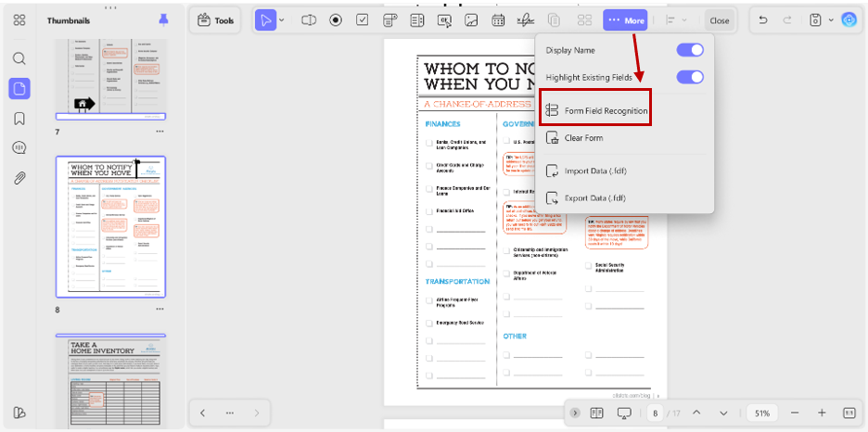This screenshot has height=432, width=868.
Task: Expand the align options dropdown arrow
Action: [x=684, y=20]
